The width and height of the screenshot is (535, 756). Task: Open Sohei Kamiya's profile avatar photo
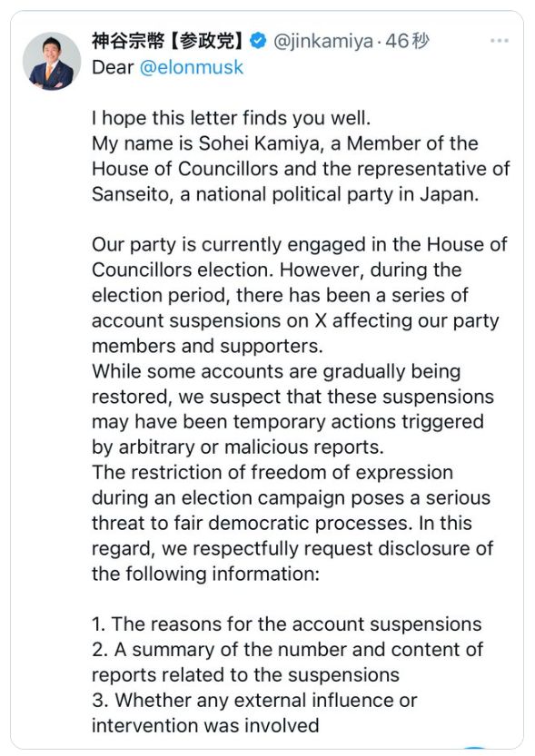coord(52,61)
